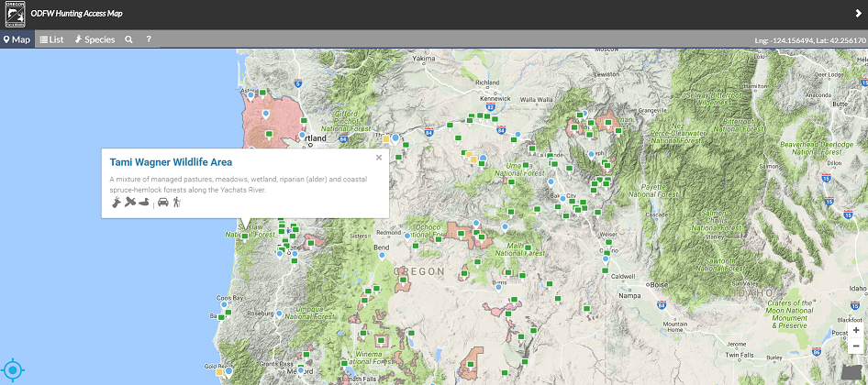Select the yellow square marker near The Dalles
868x385 pixels.
pyautogui.click(x=386, y=138)
